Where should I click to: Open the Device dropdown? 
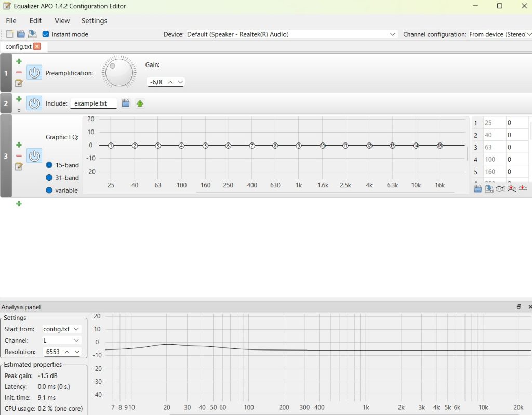click(291, 34)
